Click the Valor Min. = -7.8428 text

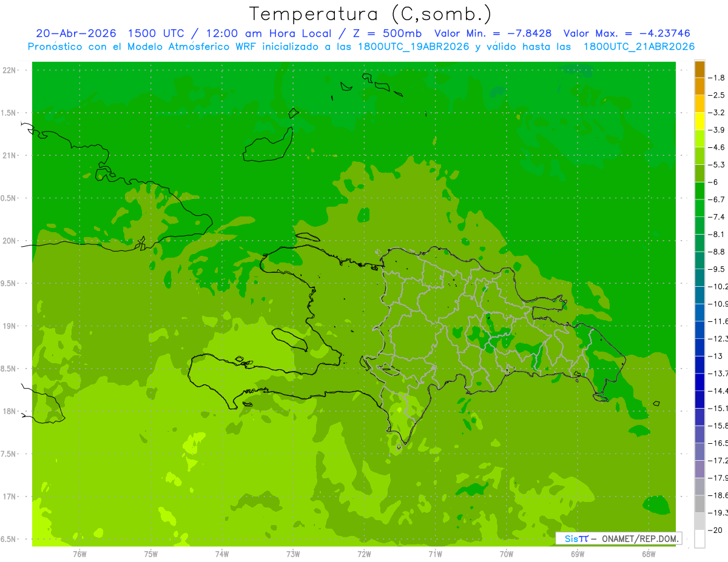tap(493, 33)
